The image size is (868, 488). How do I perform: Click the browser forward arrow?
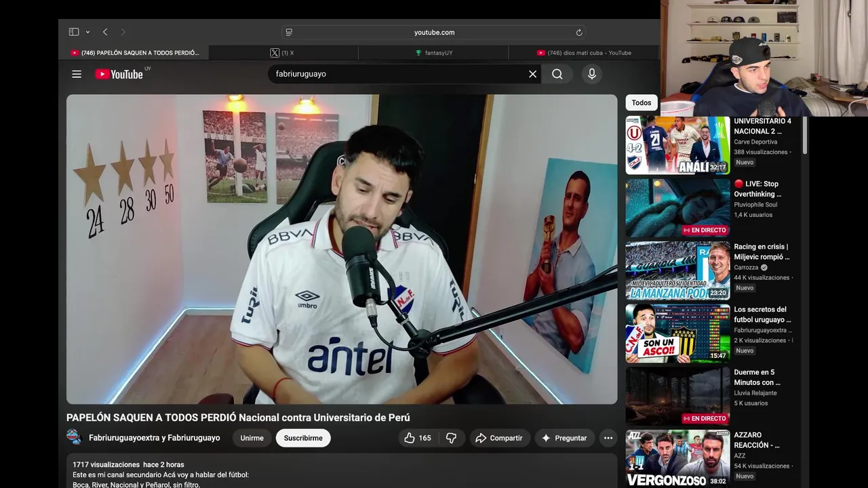(x=123, y=32)
